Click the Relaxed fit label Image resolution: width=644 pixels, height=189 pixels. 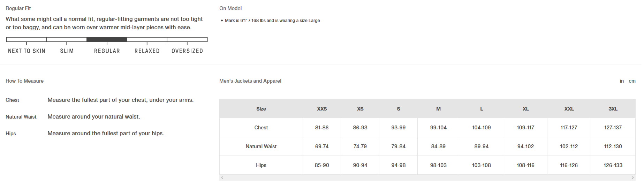pos(147,51)
